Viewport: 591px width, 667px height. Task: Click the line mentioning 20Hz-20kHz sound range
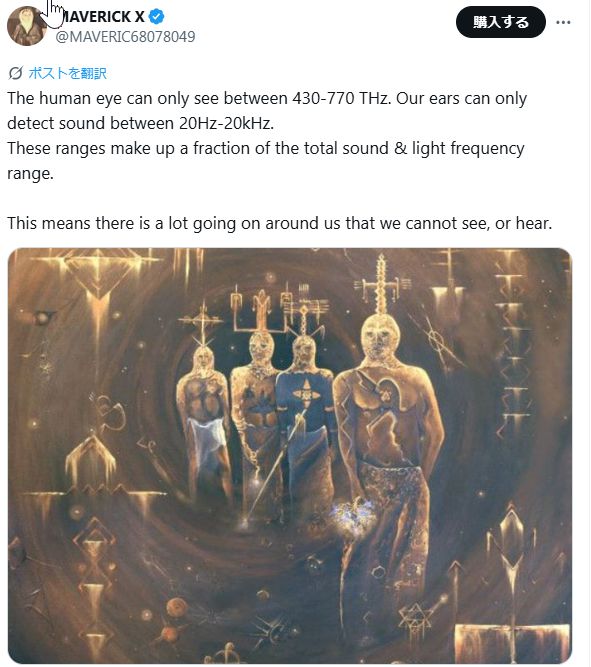tap(140, 123)
